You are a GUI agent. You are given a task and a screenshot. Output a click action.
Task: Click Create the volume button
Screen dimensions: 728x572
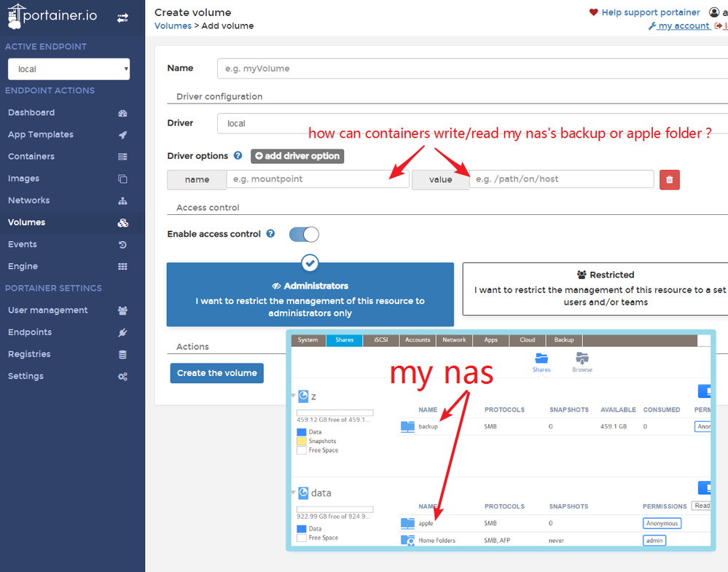click(x=217, y=373)
